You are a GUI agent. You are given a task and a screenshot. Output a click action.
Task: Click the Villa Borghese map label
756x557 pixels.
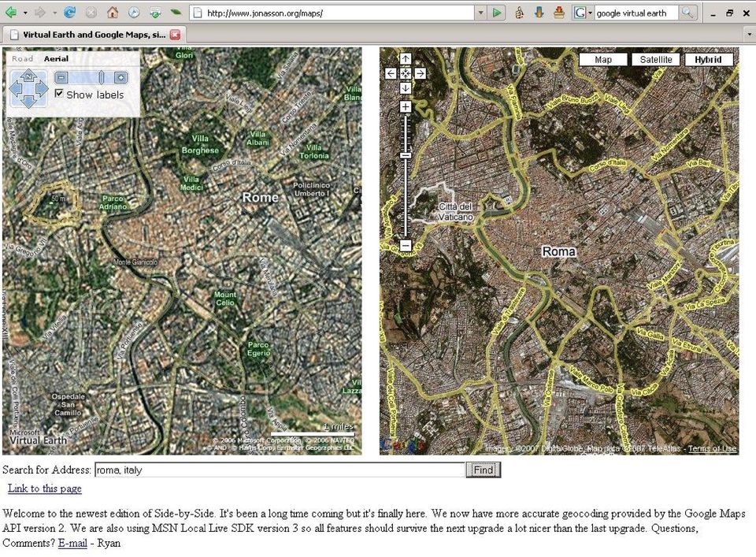(200, 144)
